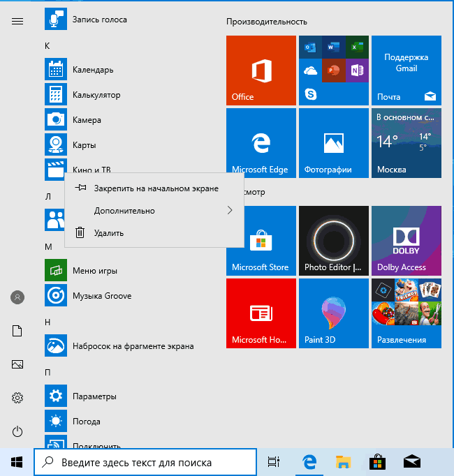Click the Параметры list label

pos(94,396)
